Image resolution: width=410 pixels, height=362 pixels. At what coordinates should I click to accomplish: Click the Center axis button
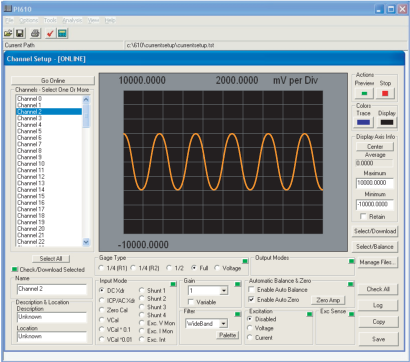click(375, 147)
